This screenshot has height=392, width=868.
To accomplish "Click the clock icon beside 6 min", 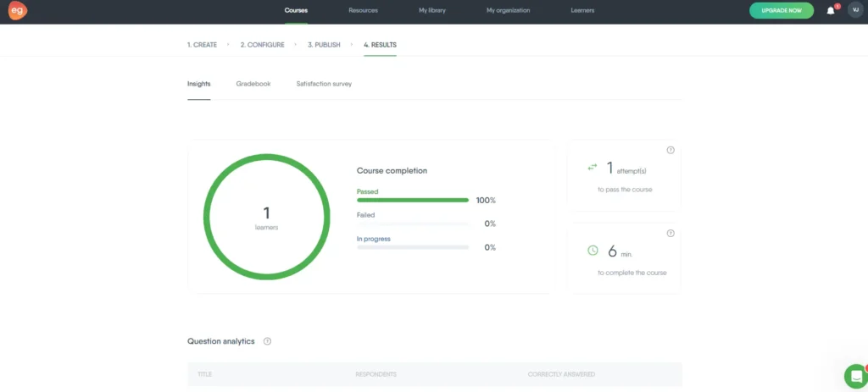I will (593, 251).
